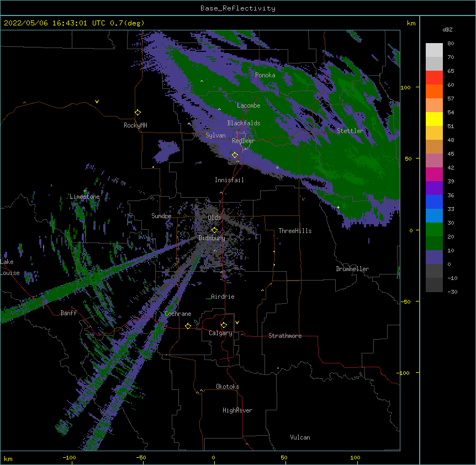476x465 pixels.
Task: Click the Calgary city label
Action: coord(221,333)
